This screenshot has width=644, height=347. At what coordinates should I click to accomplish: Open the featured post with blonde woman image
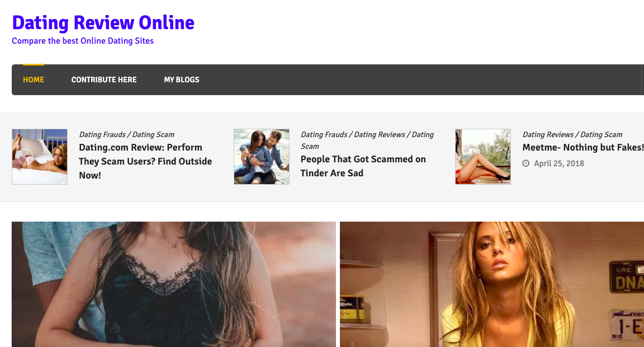[492, 284]
